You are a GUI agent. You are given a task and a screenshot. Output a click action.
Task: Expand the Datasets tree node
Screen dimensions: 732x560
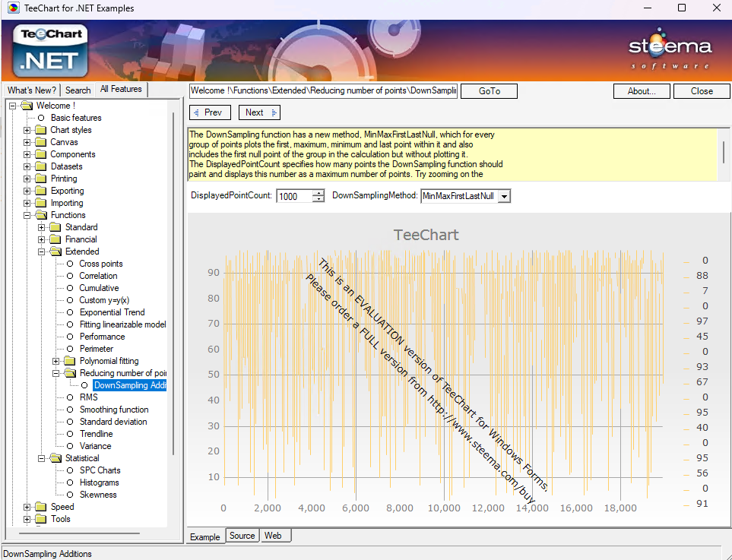[27, 166]
